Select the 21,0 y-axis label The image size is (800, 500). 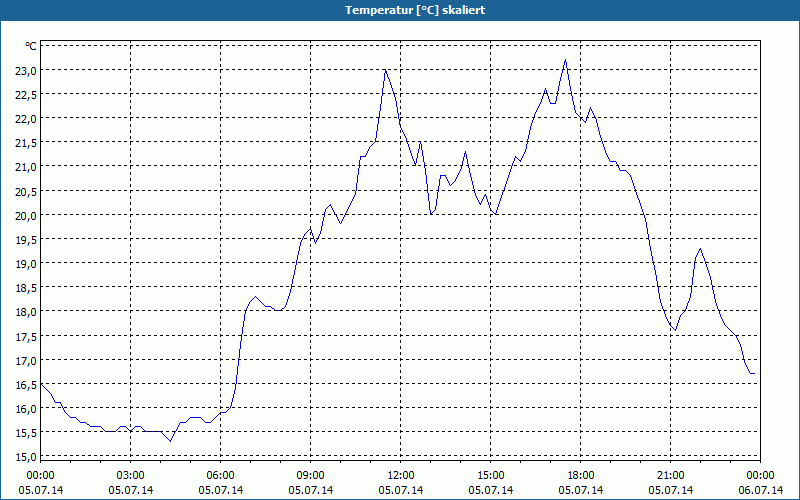(x=27, y=167)
